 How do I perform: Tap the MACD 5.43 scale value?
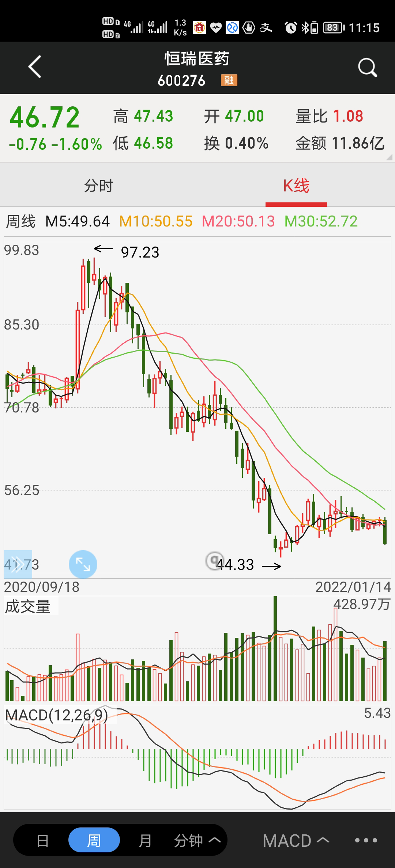[x=377, y=713]
